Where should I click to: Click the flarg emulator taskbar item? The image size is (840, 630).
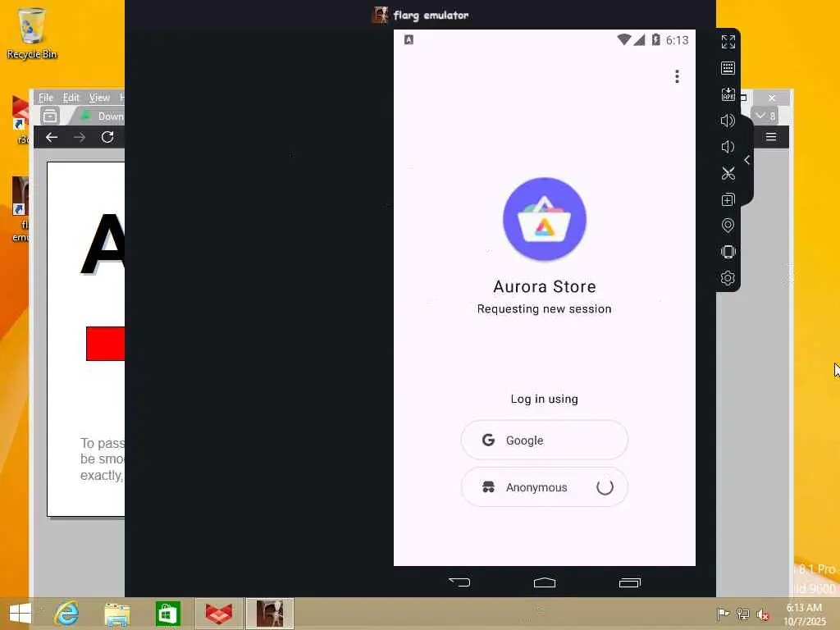click(x=269, y=614)
